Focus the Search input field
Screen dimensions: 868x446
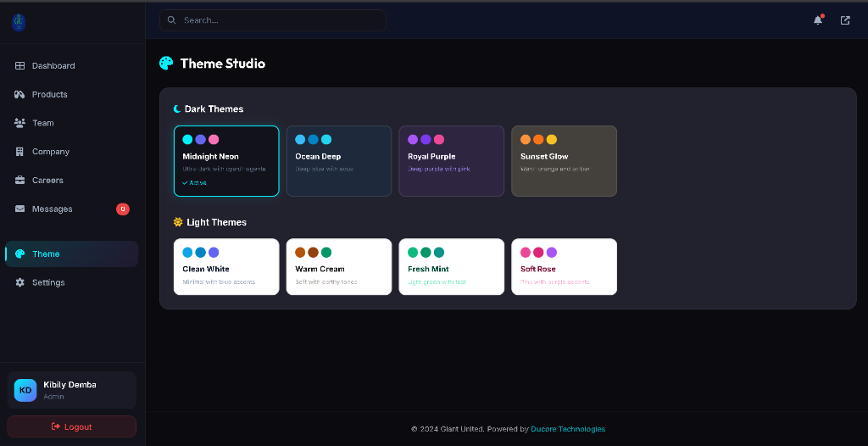pyautogui.click(x=280, y=20)
